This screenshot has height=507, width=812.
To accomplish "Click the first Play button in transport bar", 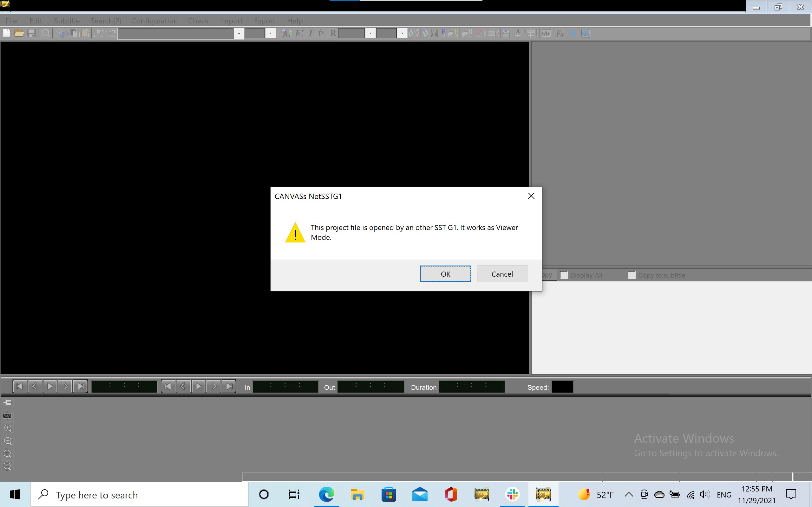I will (x=50, y=386).
